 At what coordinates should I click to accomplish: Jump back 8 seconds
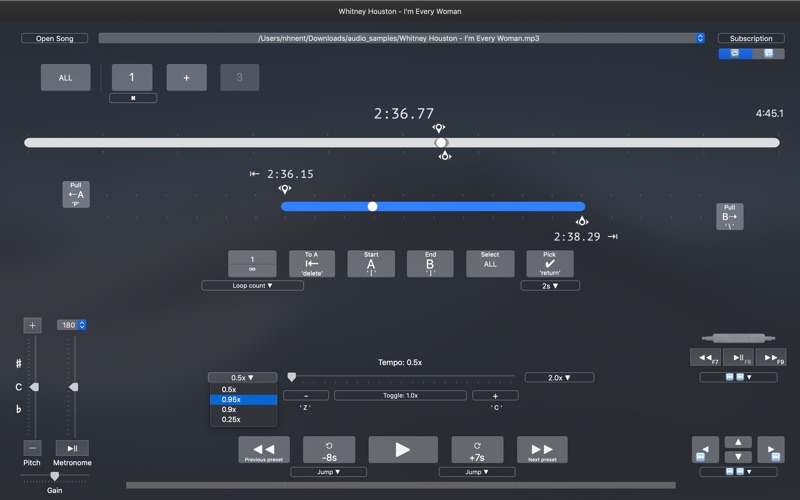329,450
